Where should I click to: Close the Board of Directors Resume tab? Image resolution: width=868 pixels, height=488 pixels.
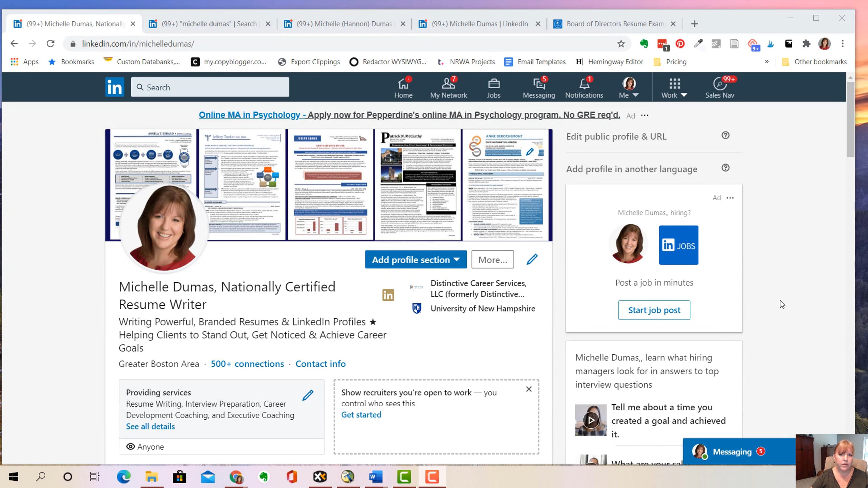[673, 24]
